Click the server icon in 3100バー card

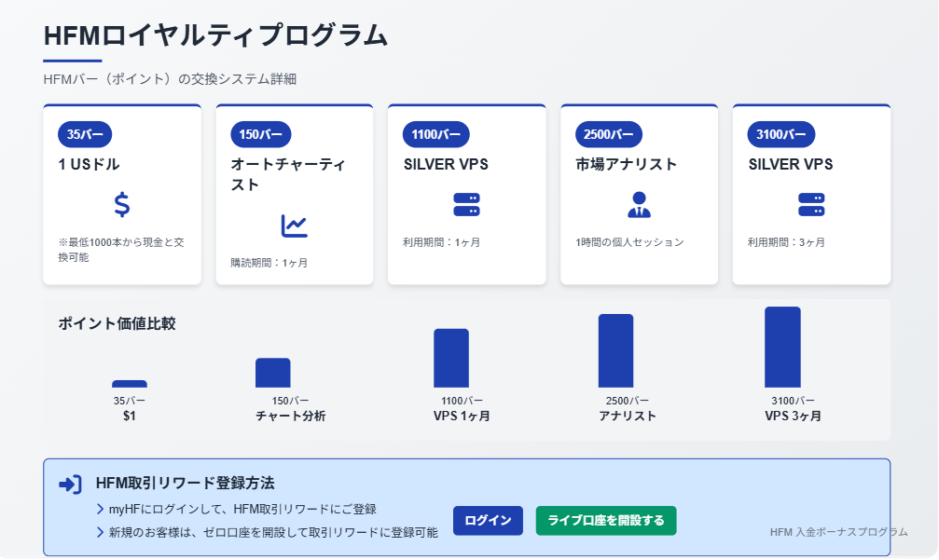click(811, 205)
